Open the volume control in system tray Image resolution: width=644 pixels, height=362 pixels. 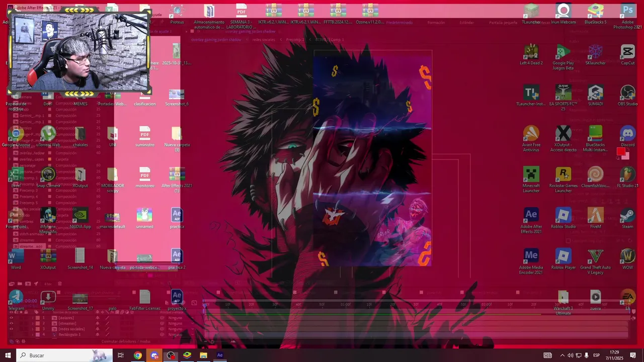[x=570, y=355]
